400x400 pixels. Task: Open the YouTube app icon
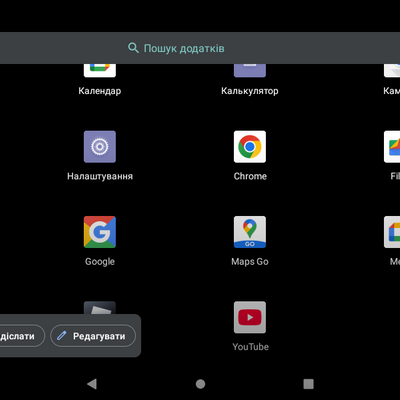(250, 317)
